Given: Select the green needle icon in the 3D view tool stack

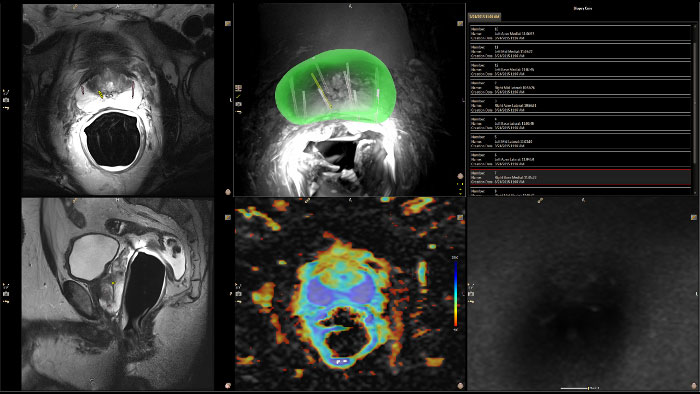Looking at the screenshot, I should point(238,96).
